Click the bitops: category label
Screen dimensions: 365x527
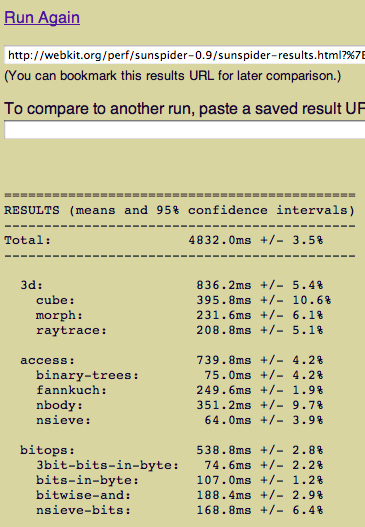pos(47,450)
